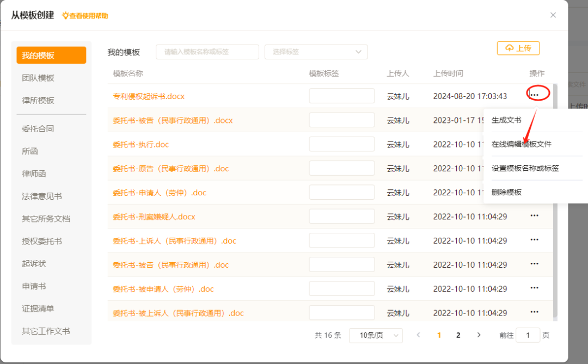Open 起诉状 category in sidebar
The image size is (588, 364).
34,263
